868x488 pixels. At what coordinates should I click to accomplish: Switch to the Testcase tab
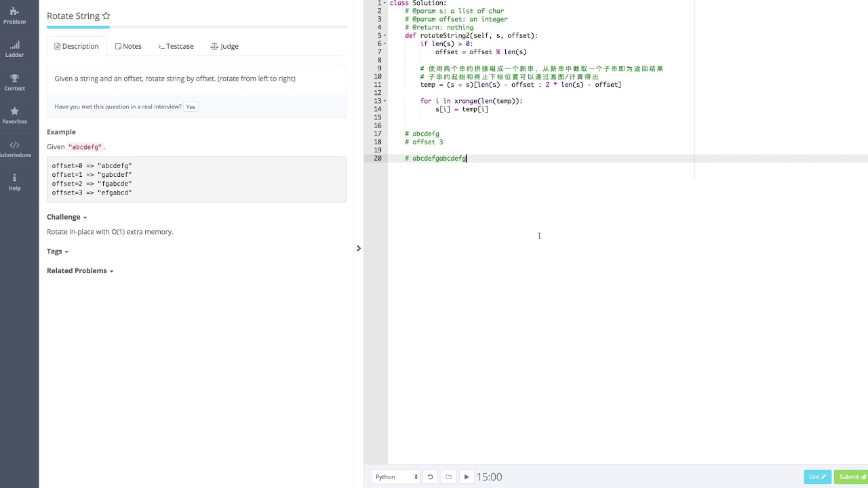click(176, 46)
